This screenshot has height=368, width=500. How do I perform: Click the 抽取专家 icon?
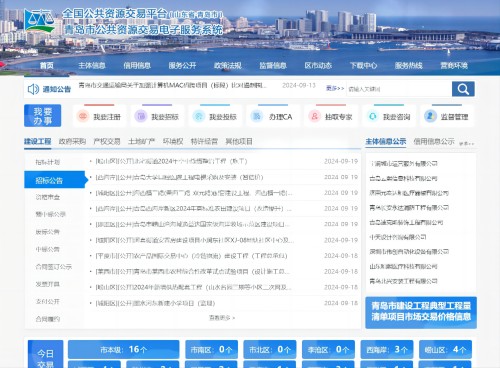pyautogui.click(x=314, y=116)
